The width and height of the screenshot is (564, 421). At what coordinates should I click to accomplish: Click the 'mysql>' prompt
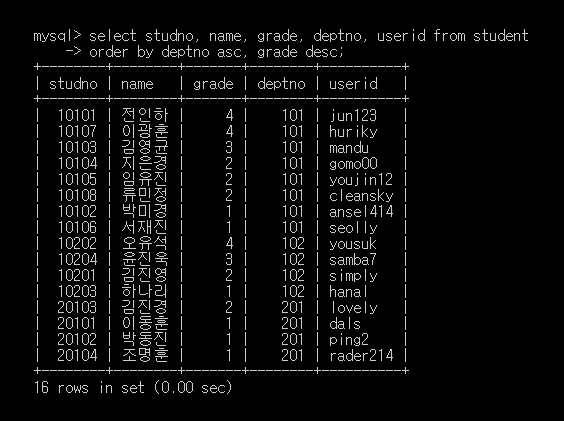coord(58,36)
